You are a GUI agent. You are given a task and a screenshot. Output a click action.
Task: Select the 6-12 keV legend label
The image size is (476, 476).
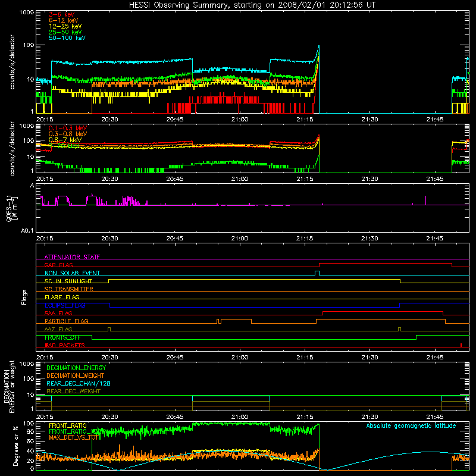coord(64,20)
